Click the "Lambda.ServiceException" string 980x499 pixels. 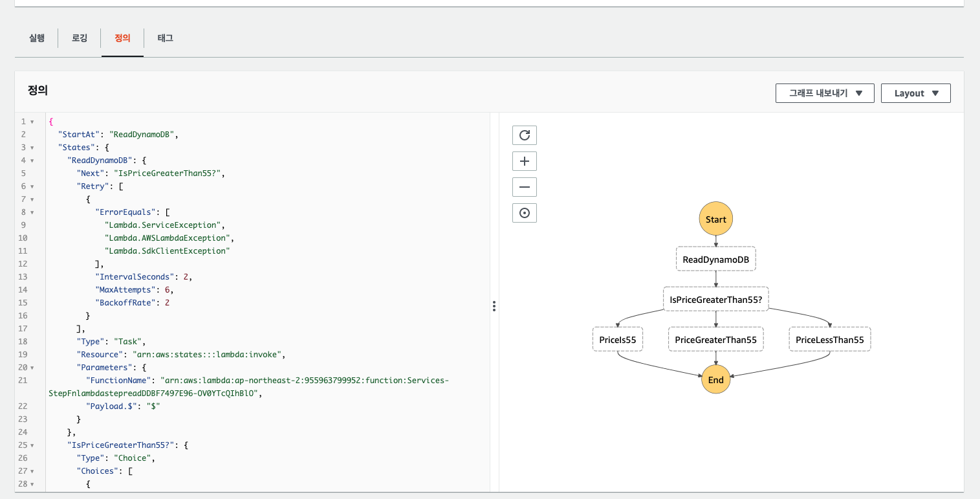pyautogui.click(x=164, y=225)
